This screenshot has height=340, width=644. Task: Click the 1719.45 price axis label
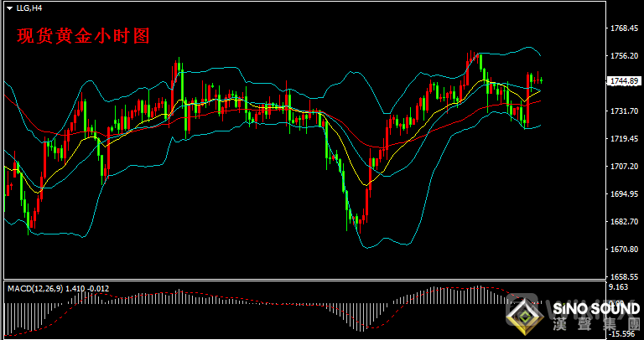(x=624, y=139)
